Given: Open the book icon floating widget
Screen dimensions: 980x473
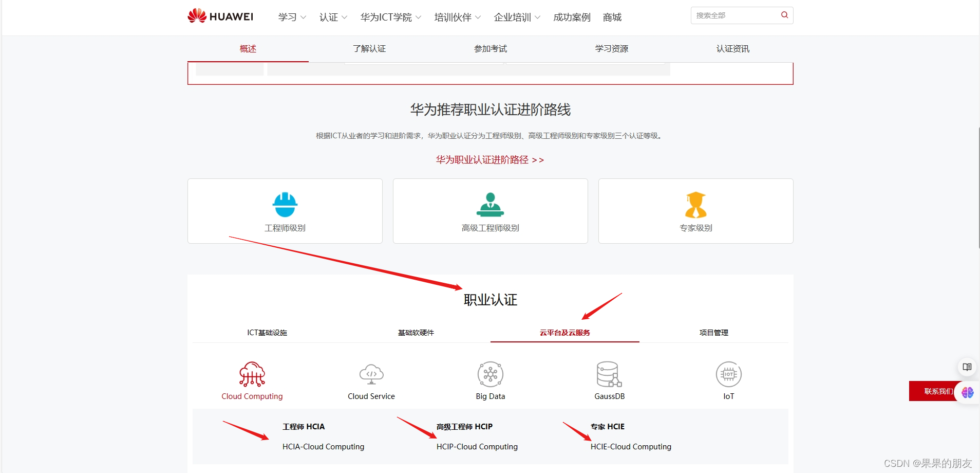Looking at the screenshot, I should [x=967, y=367].
